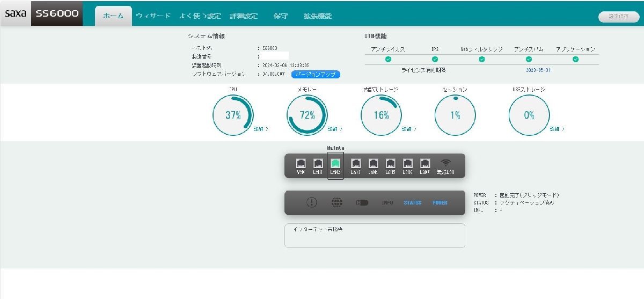The width and height of the screenshot is (644, 299).
Task: Click the アプリケーション green check icon
Action: coord(575,59)
